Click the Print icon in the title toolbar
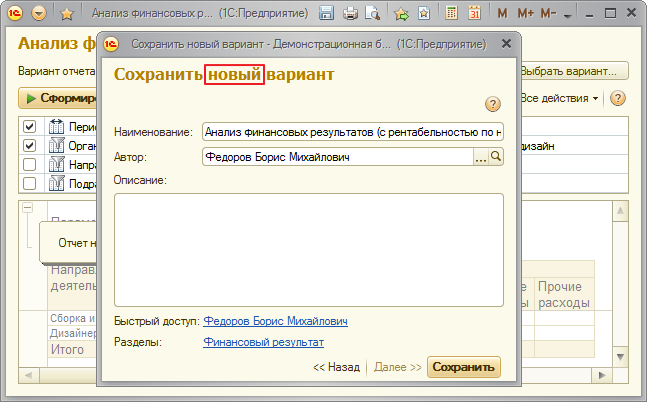This screenshot has width=647, height=402. (350, 14)
